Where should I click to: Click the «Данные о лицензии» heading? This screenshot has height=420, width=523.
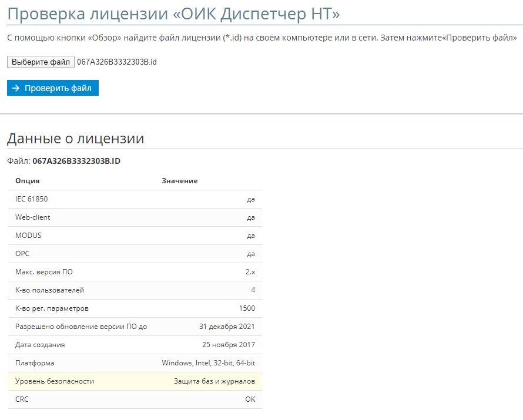click(75, 139)
